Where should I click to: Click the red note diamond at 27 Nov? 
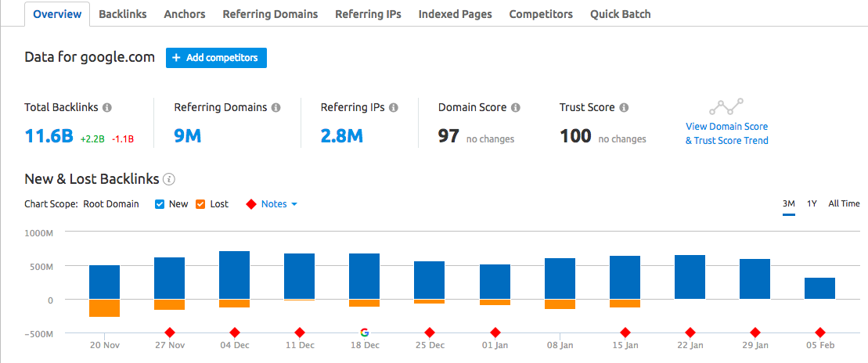[170, 332]
